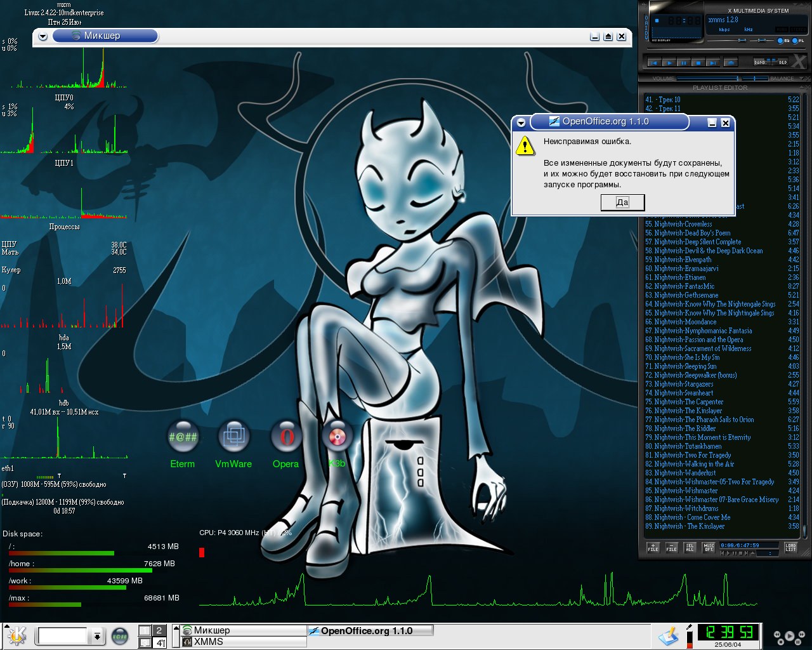Open MISC OPT in the playlist editor

point(709,547)
